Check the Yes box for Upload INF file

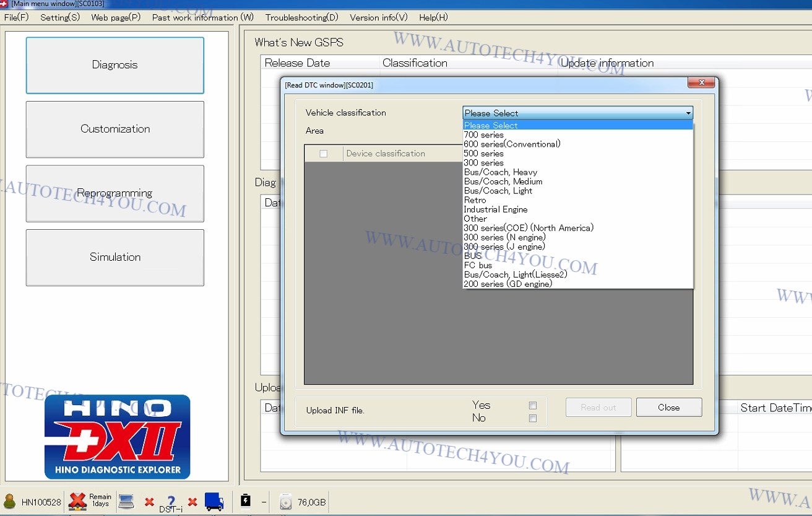click(x=533, y=405)
